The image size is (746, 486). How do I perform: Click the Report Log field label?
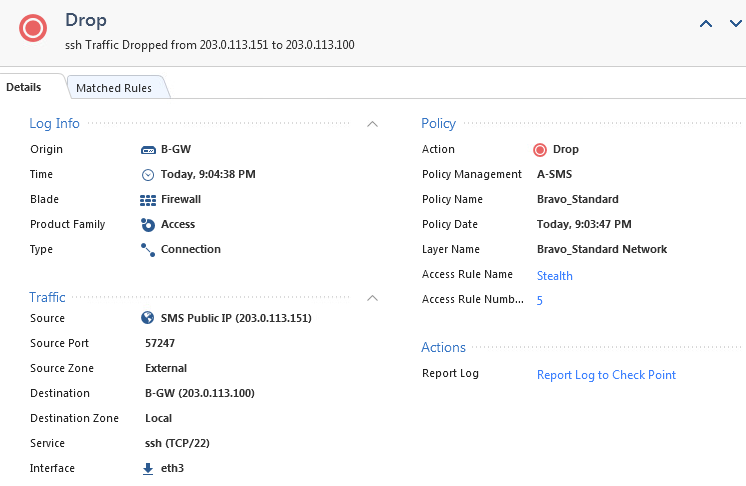click(450, 374)
